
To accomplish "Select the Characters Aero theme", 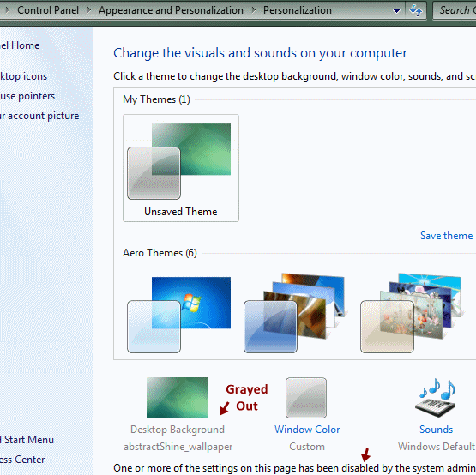I will pos(412,313).
